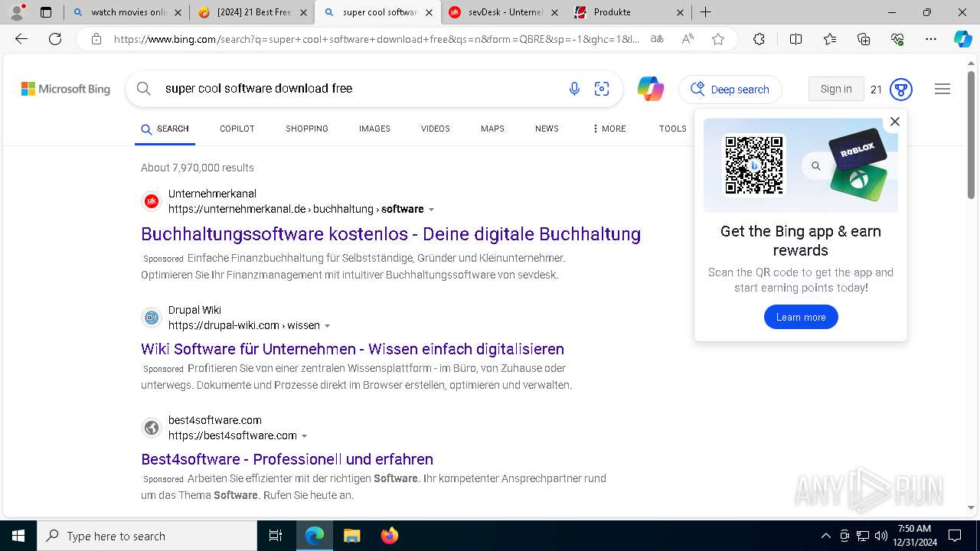Image resolution: width=980 pixels, height=551 pixels.
Task: Open the volume speaker icon in system tray
Action: (x=881, y=536)
